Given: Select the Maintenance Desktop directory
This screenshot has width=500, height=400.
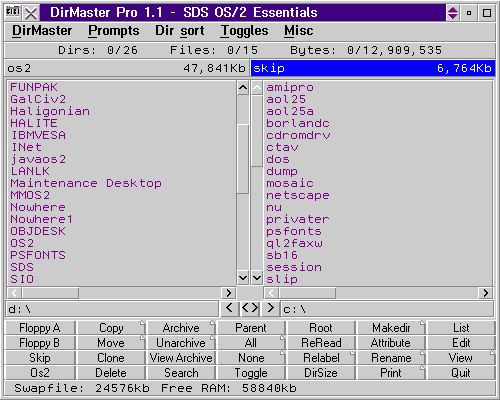Looking at the screenshot, I should click(x=86, y=183).
